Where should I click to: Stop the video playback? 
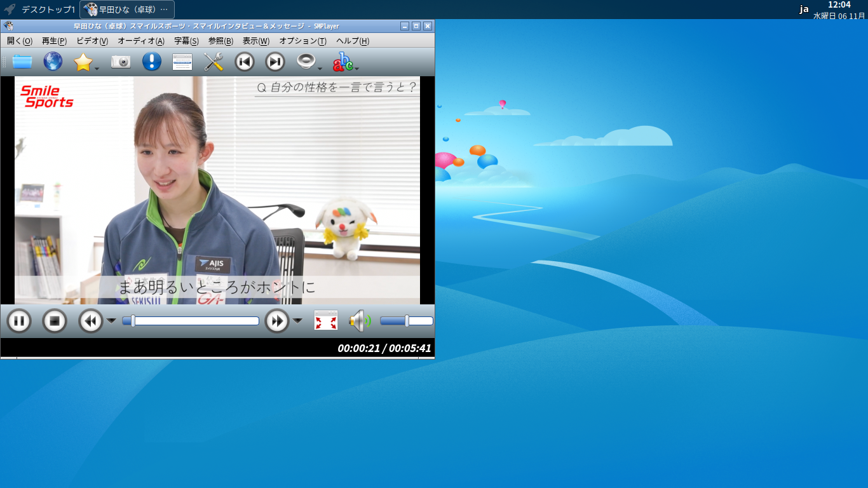55,321
